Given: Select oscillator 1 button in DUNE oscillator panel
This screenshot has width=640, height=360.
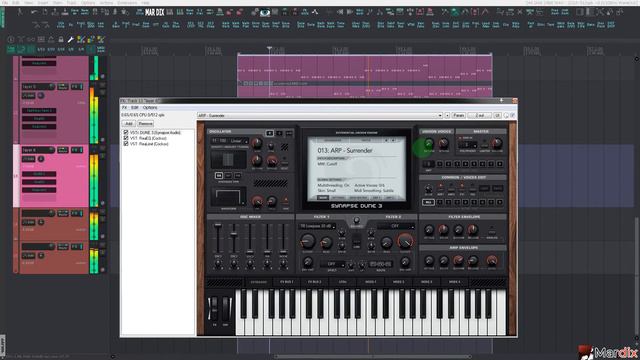Looking at the screenshot, I should pos(269,133).
